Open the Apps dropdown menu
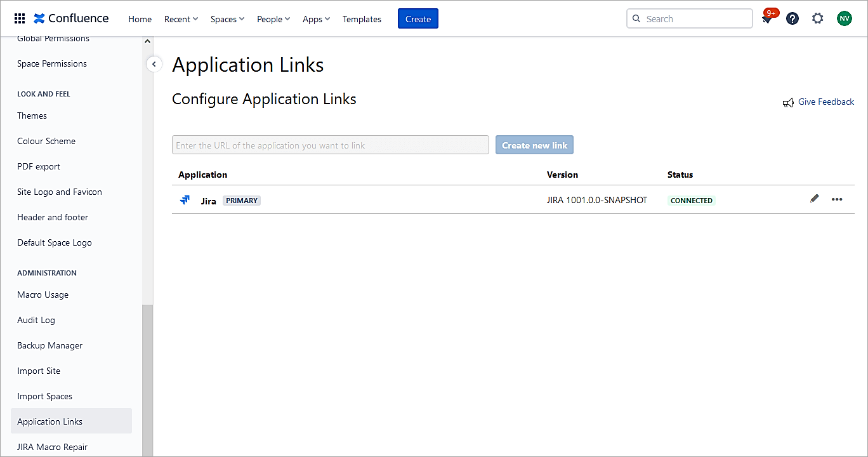 point(316,19)
